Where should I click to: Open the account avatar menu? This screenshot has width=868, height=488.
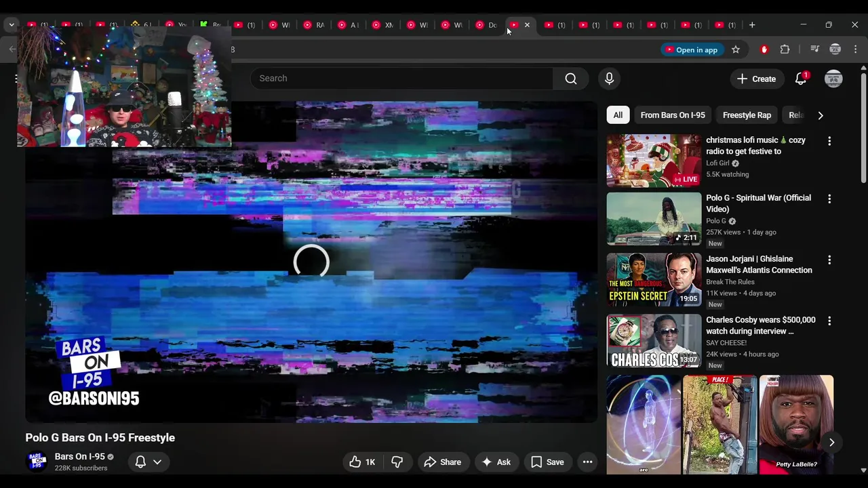(833, 79)
